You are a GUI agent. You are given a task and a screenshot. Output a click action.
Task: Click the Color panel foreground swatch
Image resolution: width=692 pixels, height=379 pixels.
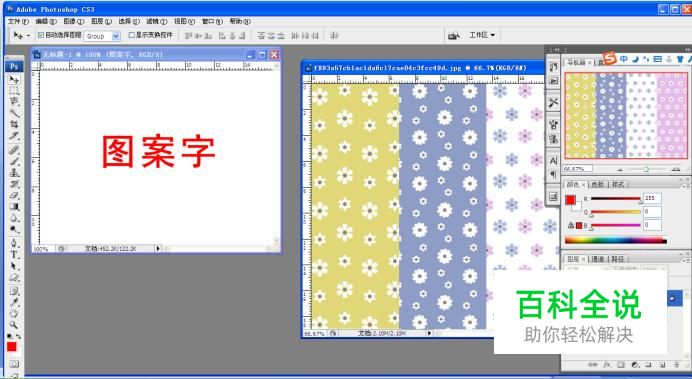click(570, 200)
